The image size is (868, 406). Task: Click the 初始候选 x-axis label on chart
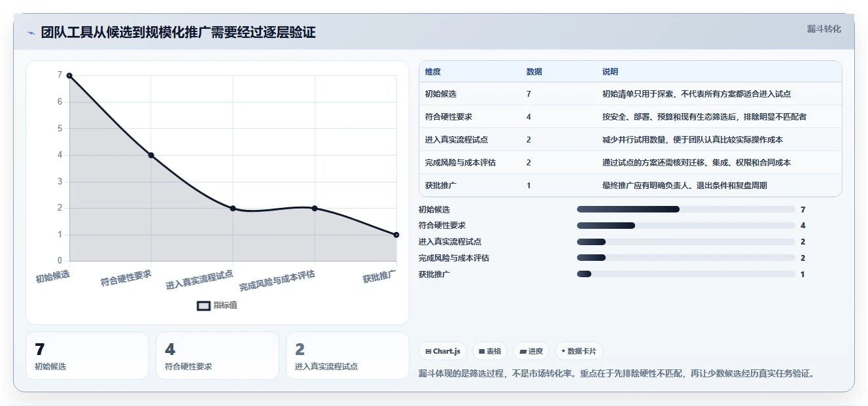click(x=53, y=277)
